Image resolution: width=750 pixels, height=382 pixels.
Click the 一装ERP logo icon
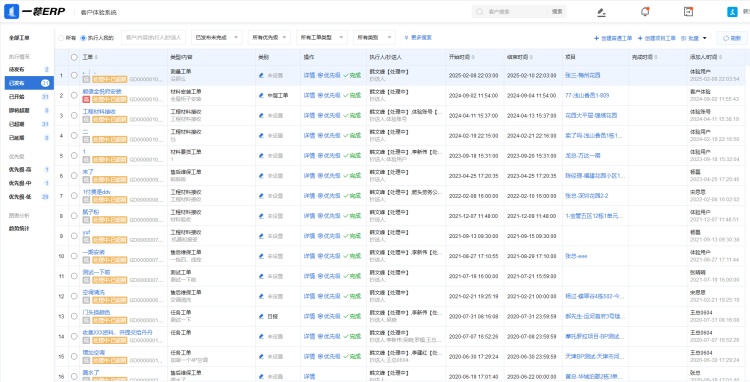pos(11,11)
